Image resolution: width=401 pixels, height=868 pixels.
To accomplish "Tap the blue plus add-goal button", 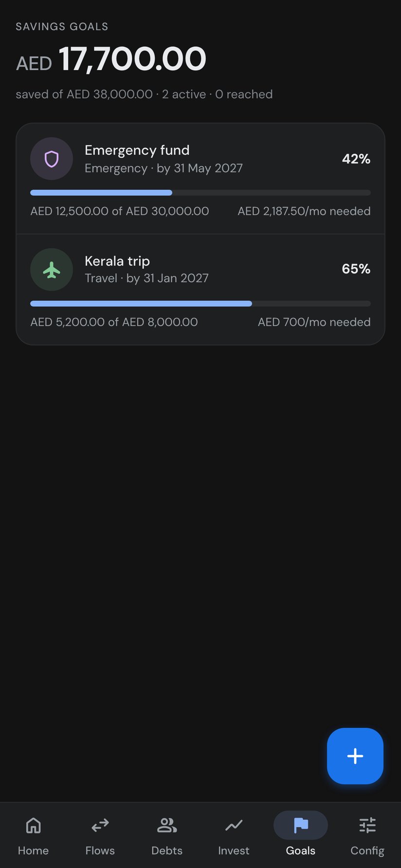I will (355, 756).
